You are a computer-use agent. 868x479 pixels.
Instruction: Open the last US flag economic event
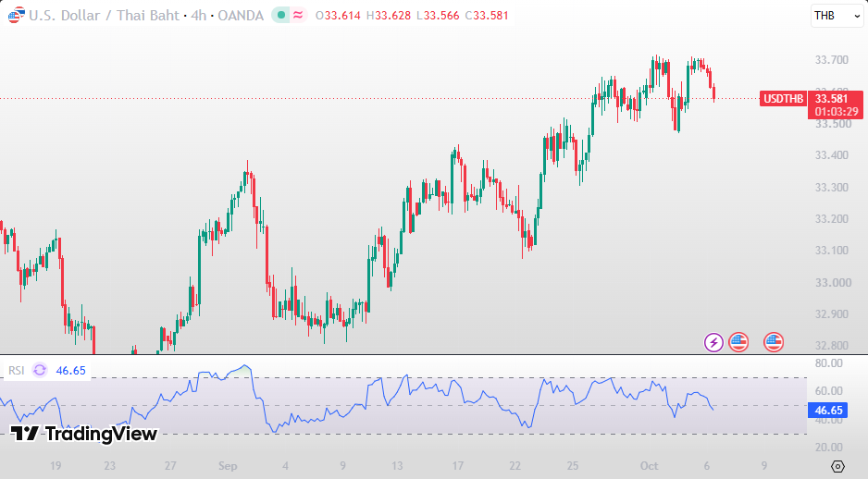pyautogui.click(x=774, y=342)
